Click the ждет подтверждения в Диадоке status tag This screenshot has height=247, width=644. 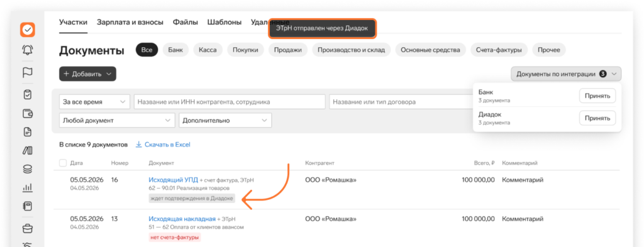(x=192, y=199)
